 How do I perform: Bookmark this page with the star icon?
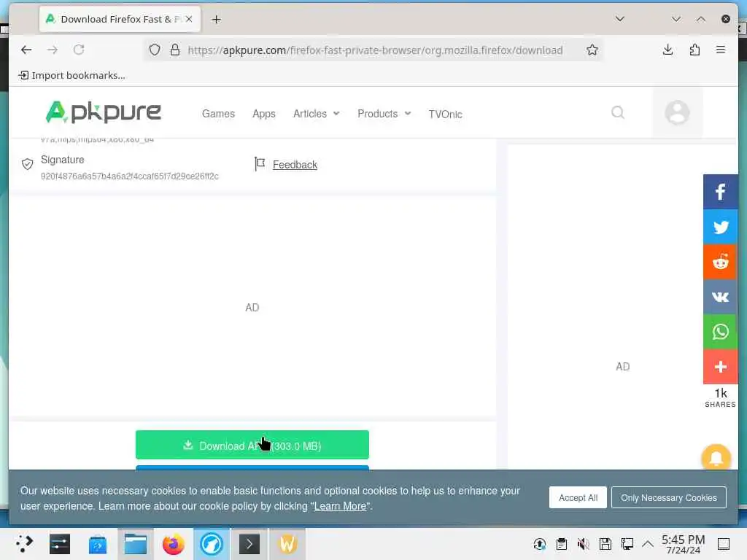click(x=592, y=50)
